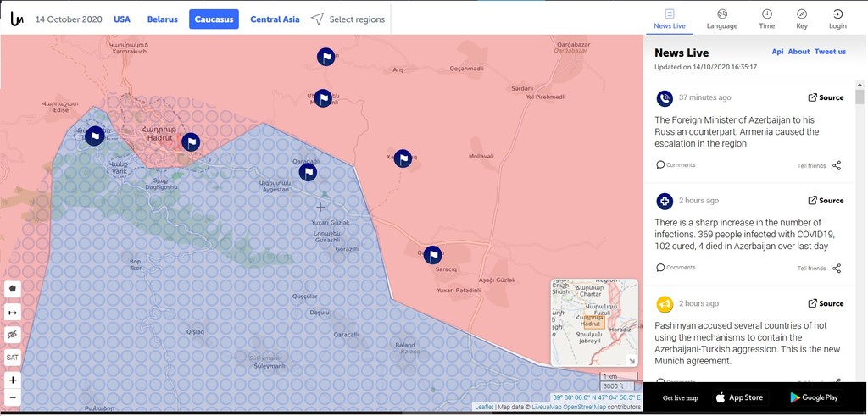Screen dimensions: 868x416
Task: Open Comments under COVID19 infections news
Action: [x=676, y=268]
